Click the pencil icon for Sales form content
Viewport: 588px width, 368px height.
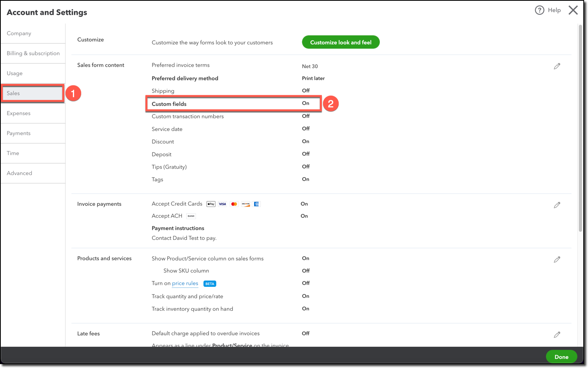coord(557,66)
